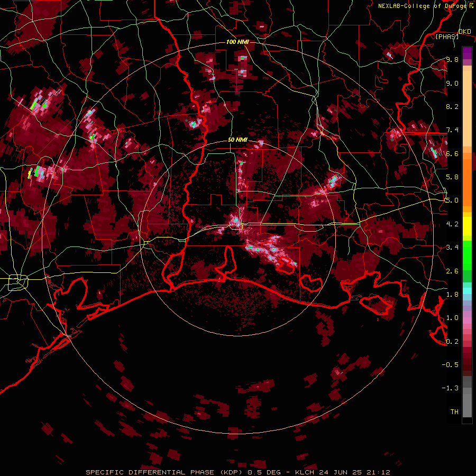The width and height of the screenshot is (476, 476).
Task: Click the TH label on the color scale
Action: point(454,412)
